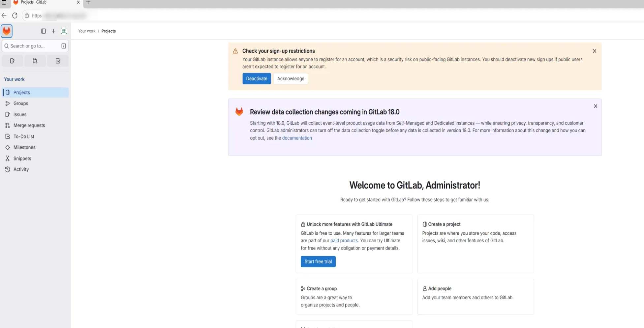Image resolution: width=644 pixels, height=328 pixels.
Task: Open the Create a project card
Action: 475,244
